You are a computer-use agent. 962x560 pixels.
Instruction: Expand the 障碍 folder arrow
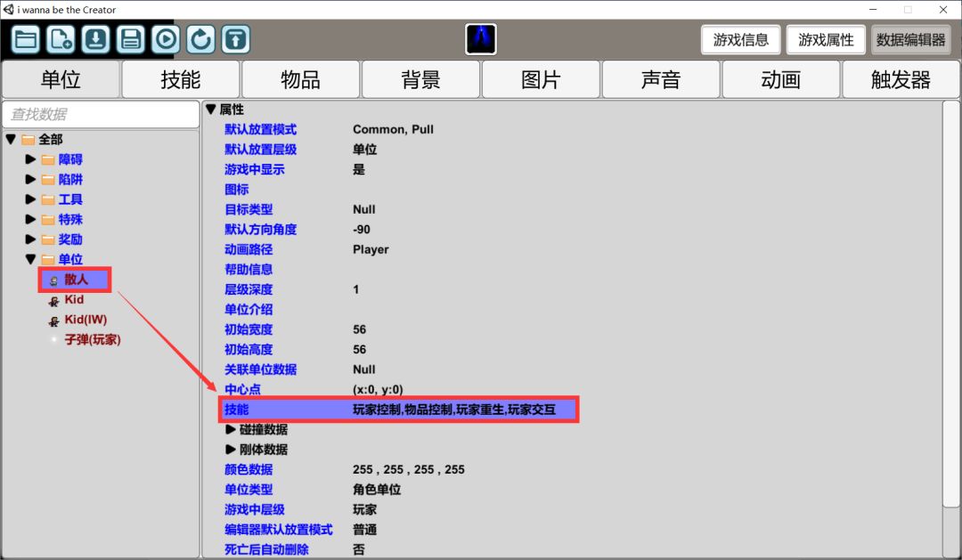click(x=30, y=159)
